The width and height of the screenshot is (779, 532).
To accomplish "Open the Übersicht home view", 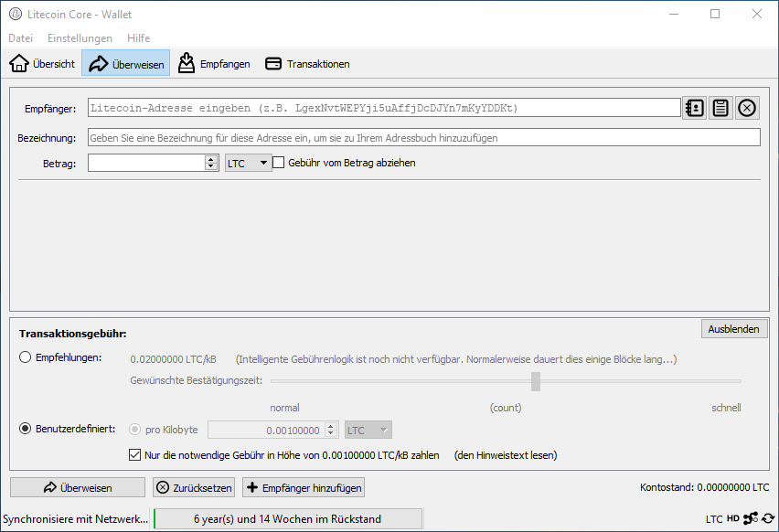I will (42, 64).
